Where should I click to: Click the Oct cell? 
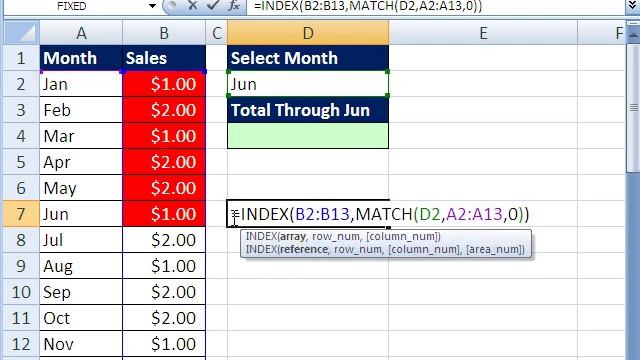[81, 318]
